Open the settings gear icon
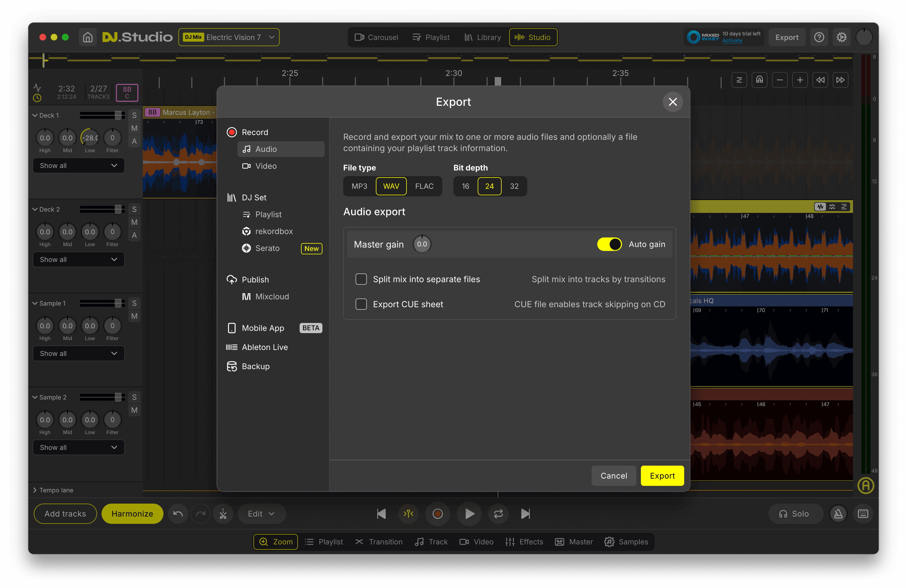The width and height of the screenshot is (907, 588). click(841, 37)
